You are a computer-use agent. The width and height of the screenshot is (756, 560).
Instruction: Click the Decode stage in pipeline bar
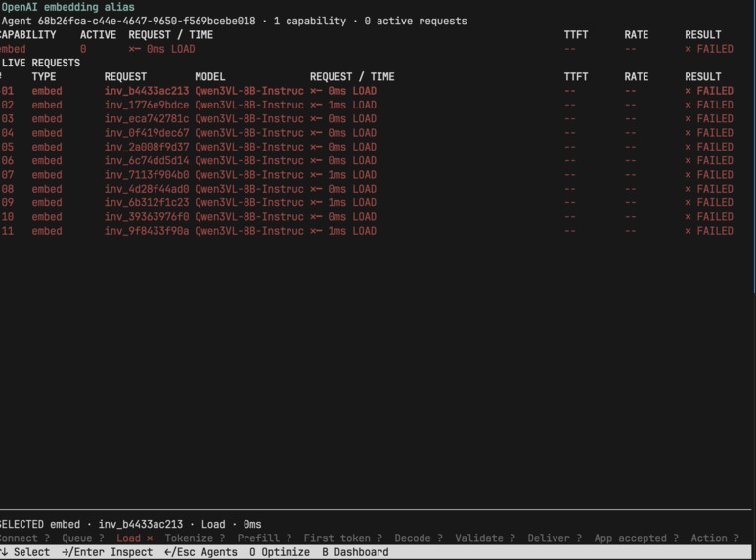point(419,538)
